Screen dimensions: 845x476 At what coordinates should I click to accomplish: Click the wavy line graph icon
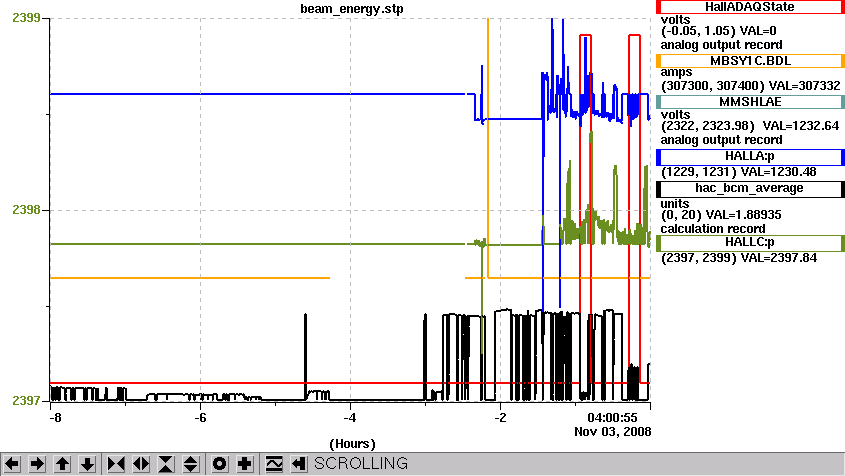[x=274, y=464]
